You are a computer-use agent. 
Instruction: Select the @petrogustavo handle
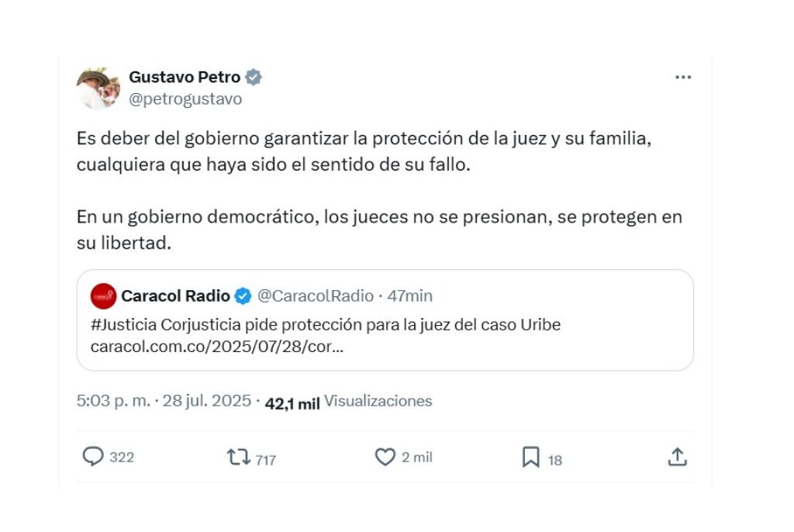pyautogui.click(x=186, y=98)
